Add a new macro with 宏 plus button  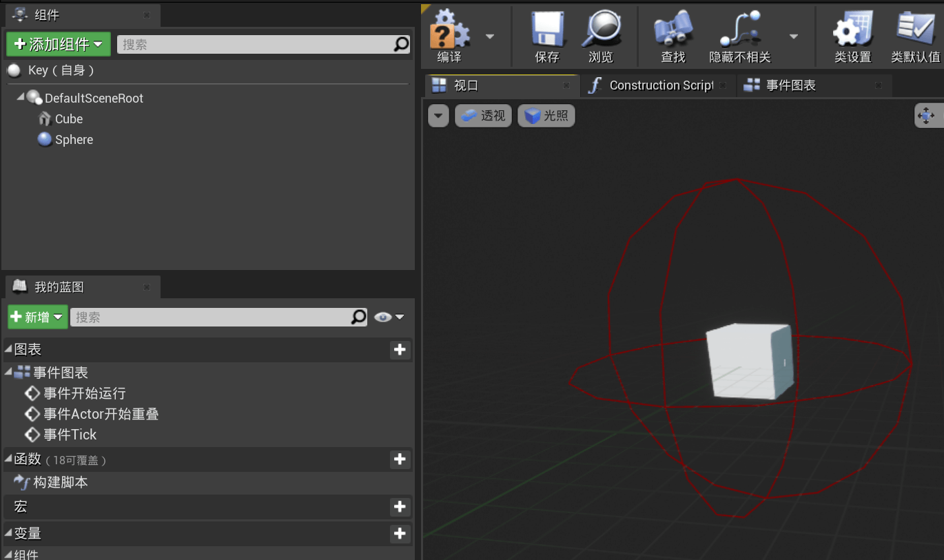(400, 507)
